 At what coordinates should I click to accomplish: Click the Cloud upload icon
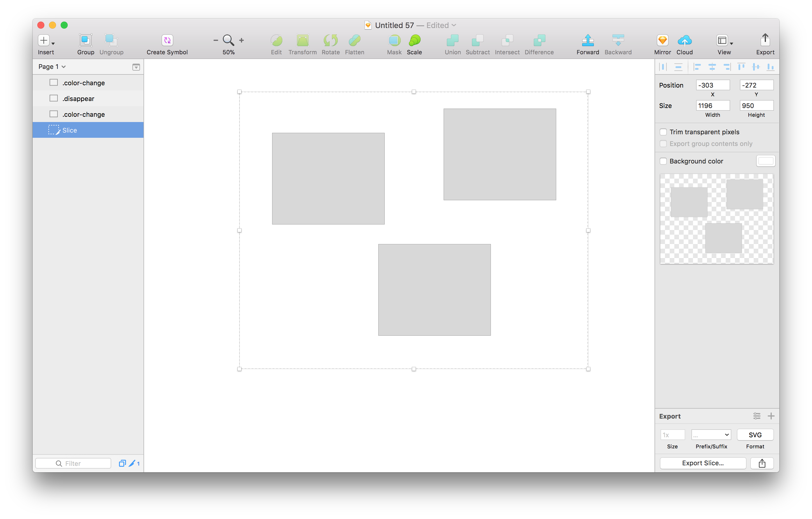tap(684, 41)
